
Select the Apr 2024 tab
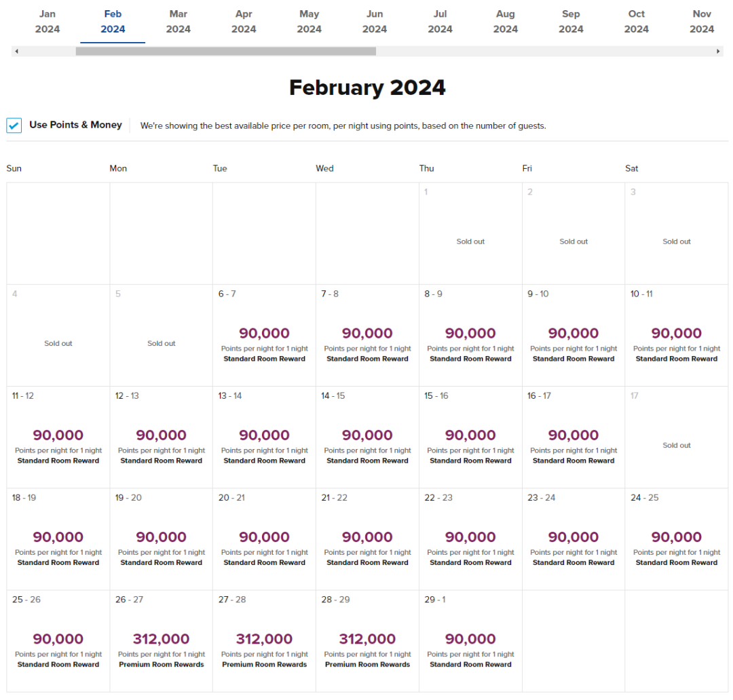(244, 22)
